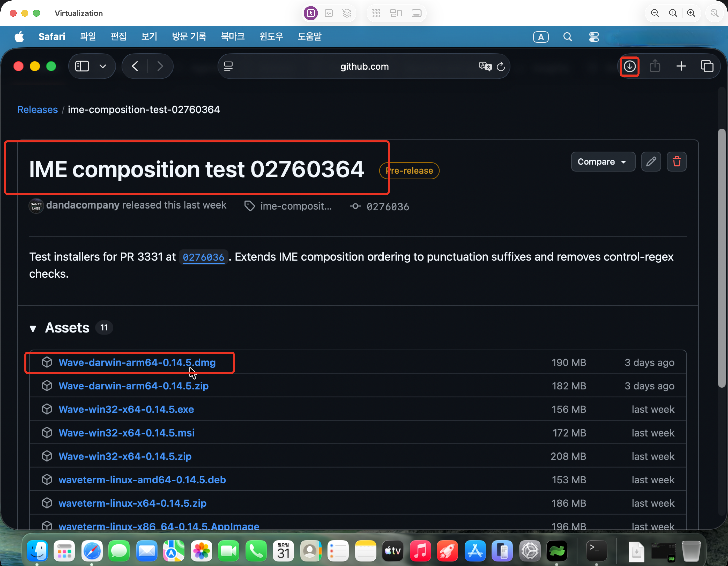Click the dandacompany avatar image
This screenshot has height=566, width=728.
(x=36, y=206)
